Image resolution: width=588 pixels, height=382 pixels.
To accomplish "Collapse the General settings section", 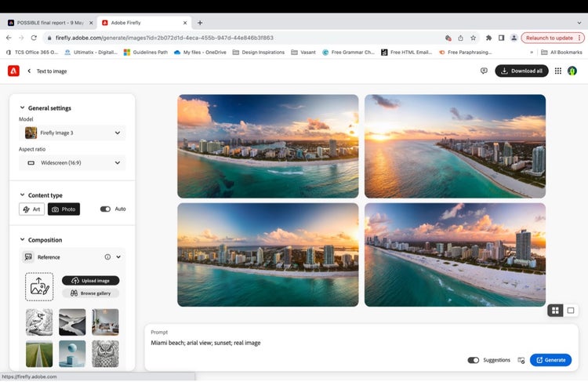I will click(22, 108).
